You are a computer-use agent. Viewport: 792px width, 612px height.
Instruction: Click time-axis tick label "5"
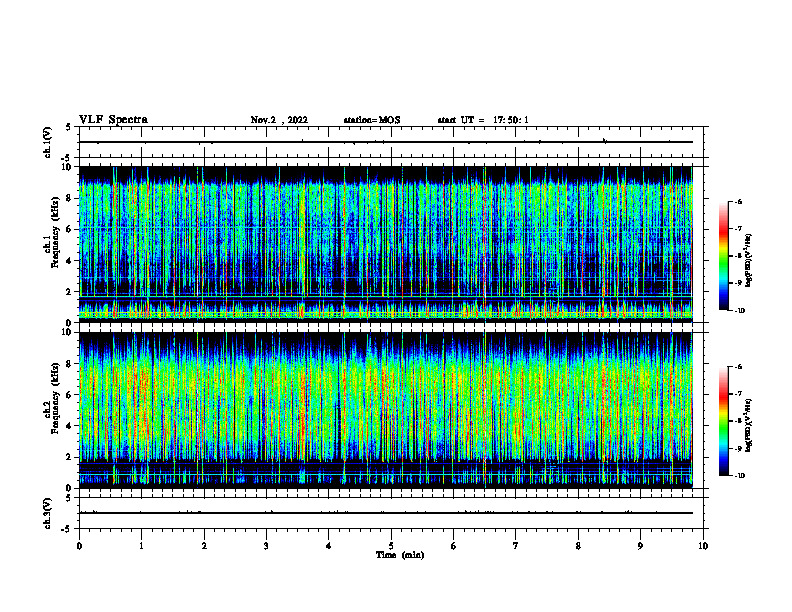pyautogui.click(x=391, y=546)
